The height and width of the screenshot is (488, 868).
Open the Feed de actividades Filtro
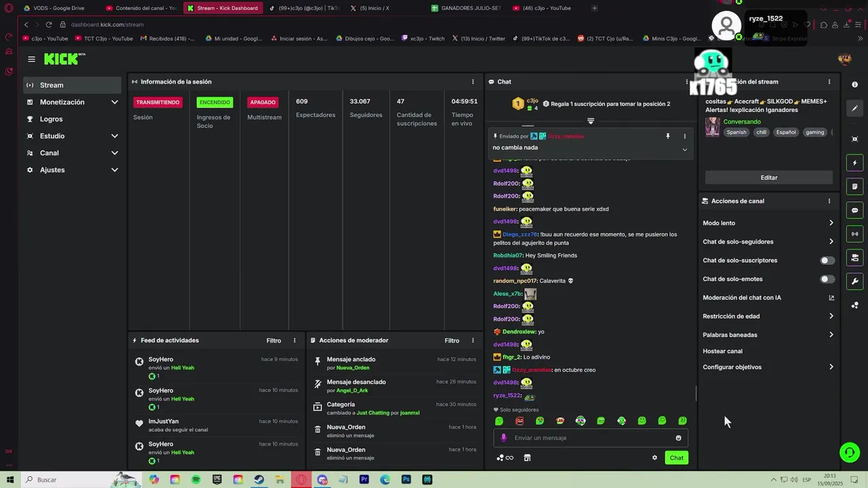273,340
